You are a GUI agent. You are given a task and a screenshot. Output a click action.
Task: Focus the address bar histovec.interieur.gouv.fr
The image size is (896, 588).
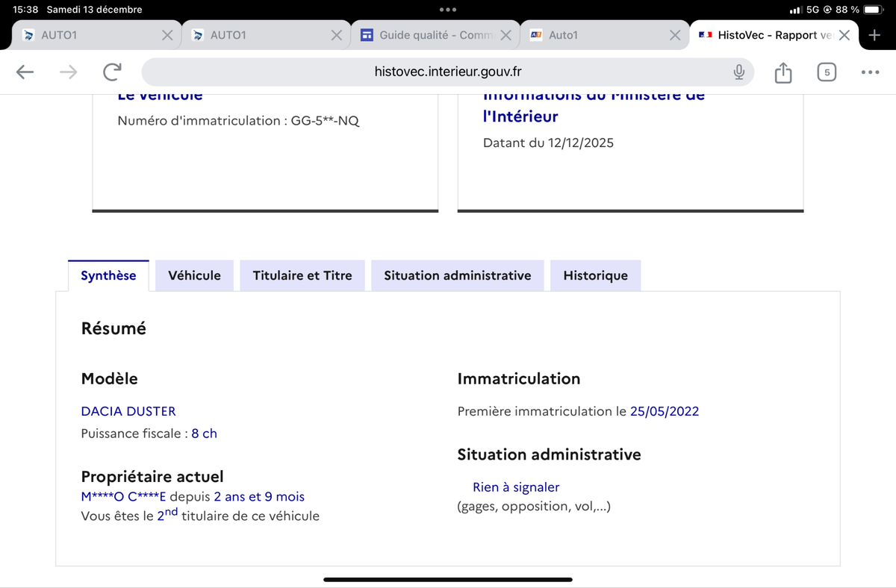[x=448, y=72]
